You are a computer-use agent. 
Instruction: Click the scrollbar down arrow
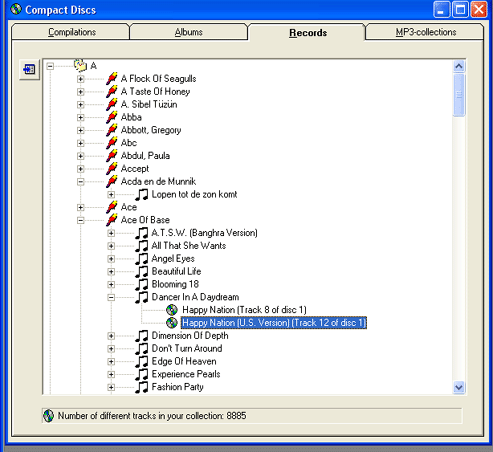coord(459,387)
